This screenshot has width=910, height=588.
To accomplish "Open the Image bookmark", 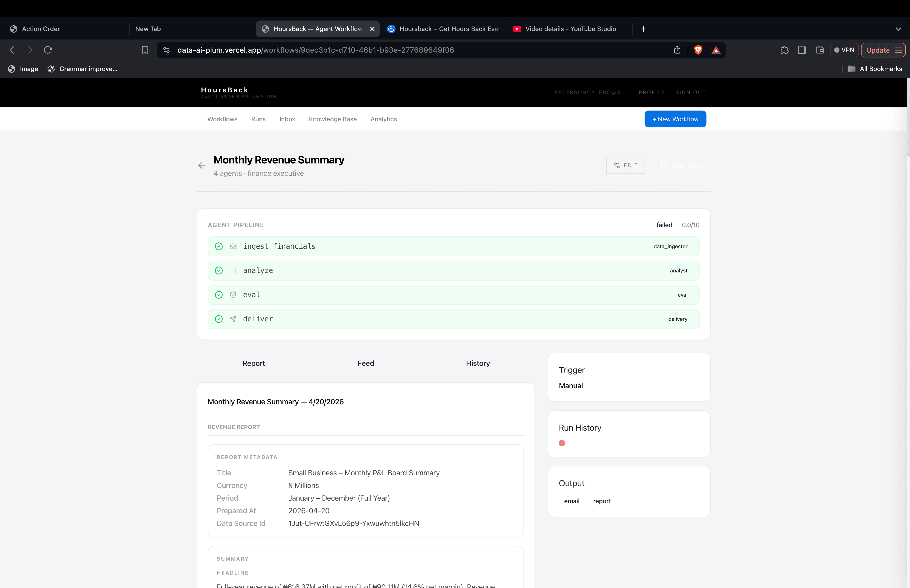I will coord(23,69).
